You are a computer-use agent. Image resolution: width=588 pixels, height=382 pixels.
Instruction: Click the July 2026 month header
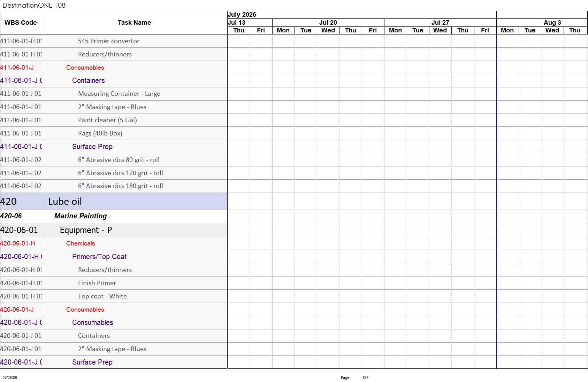click(362, 15)
